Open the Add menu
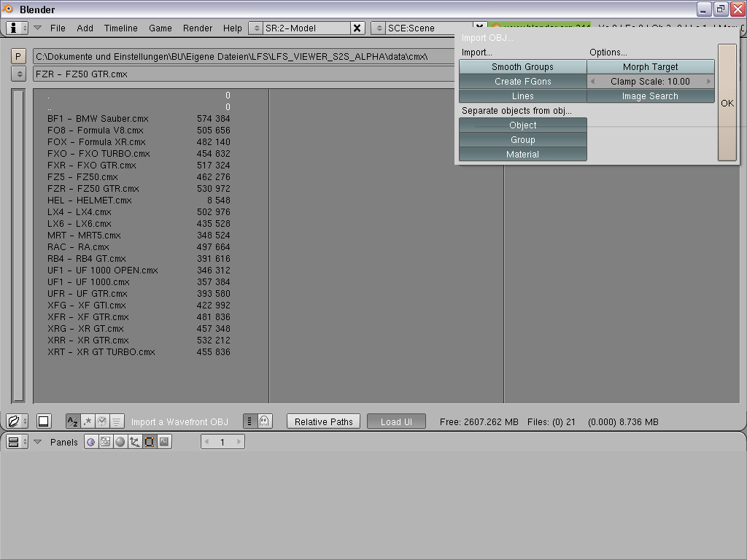Image resolution: width=747 pixels, height=560 pixels. [x=85, y=28]
